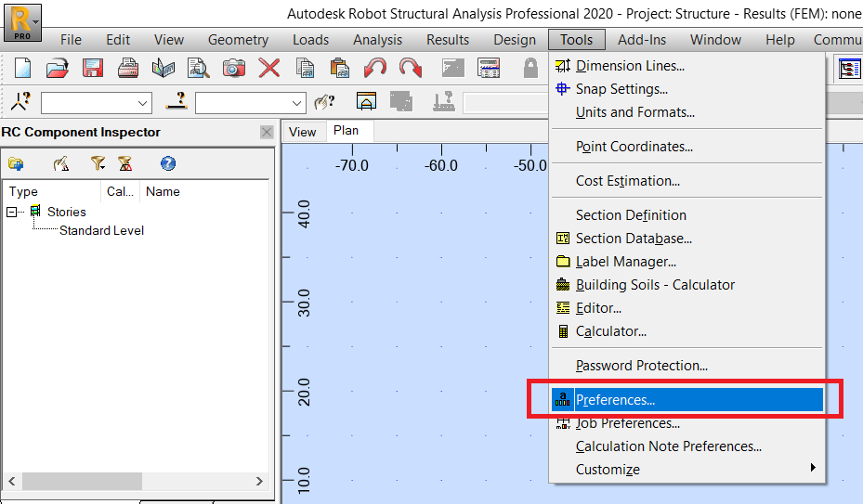This screenshot has height=504, width=863.
Task: Collapse the Stories tree node
Action: pos(11,212)
